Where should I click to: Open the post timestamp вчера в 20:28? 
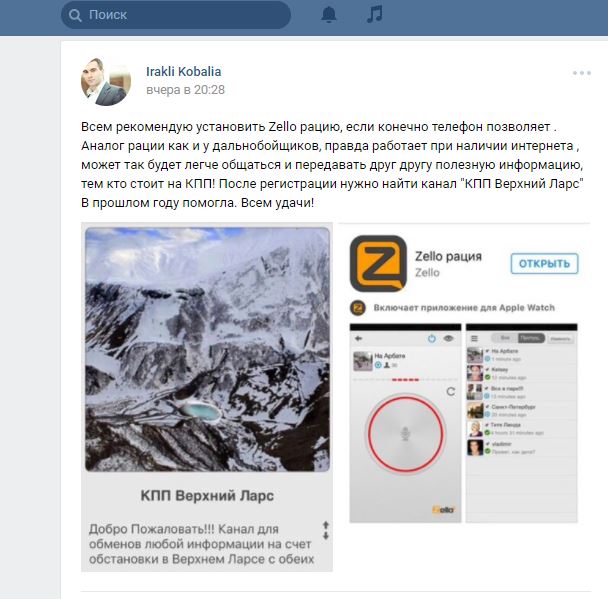(185, 90)
